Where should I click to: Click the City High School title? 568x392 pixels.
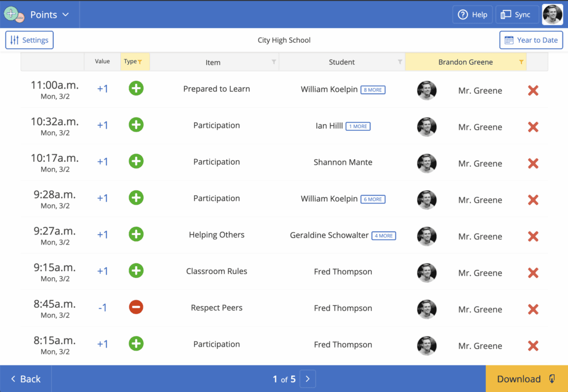tap(284, 40)
